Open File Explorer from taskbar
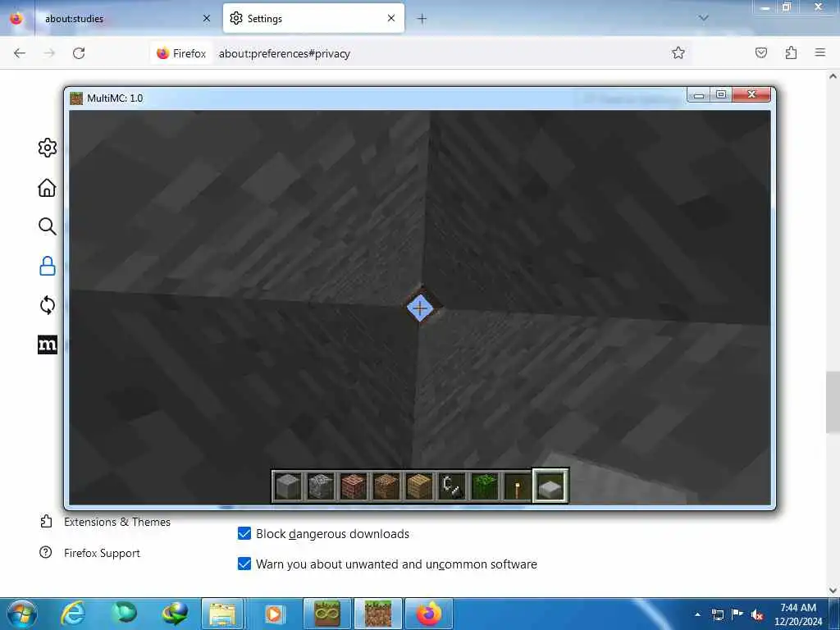 (221, 614)
